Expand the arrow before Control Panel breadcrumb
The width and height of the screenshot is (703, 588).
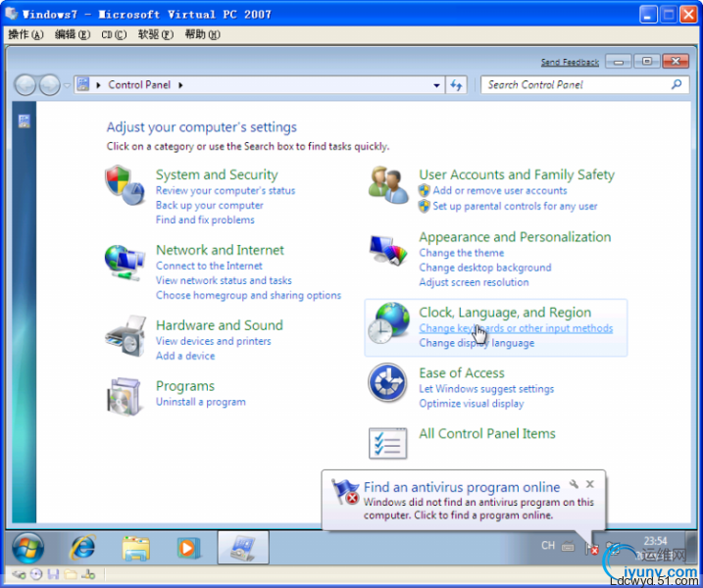[98, 84]
